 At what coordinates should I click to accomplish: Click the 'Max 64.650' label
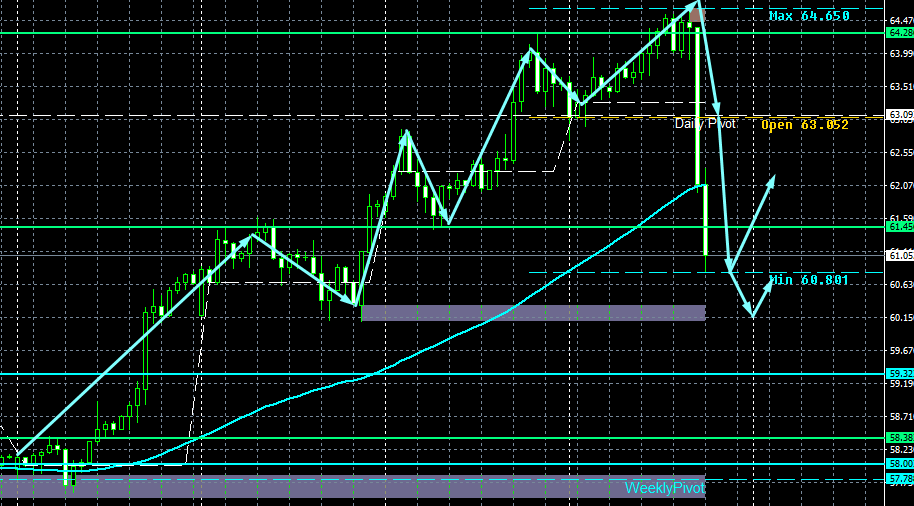808,16
